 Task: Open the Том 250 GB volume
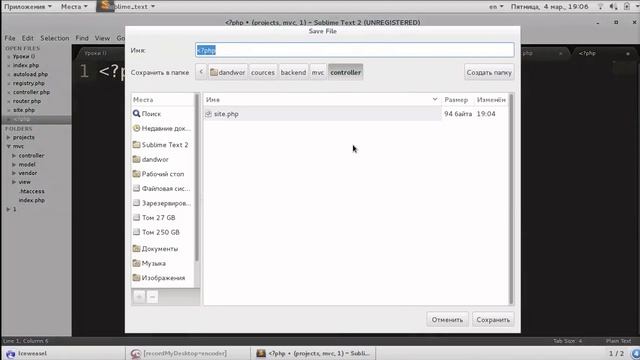coord(156,232)
